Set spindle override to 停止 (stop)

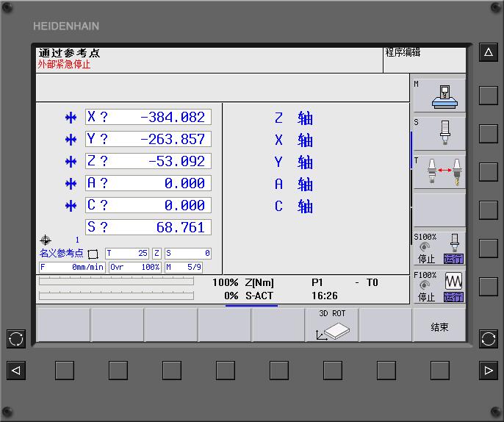point(426,259)
